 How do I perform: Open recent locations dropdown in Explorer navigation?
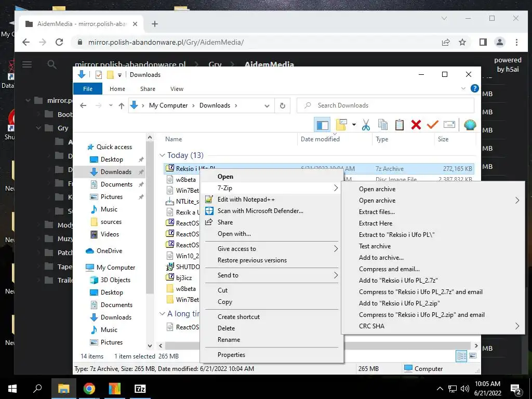tap(111, 105)
